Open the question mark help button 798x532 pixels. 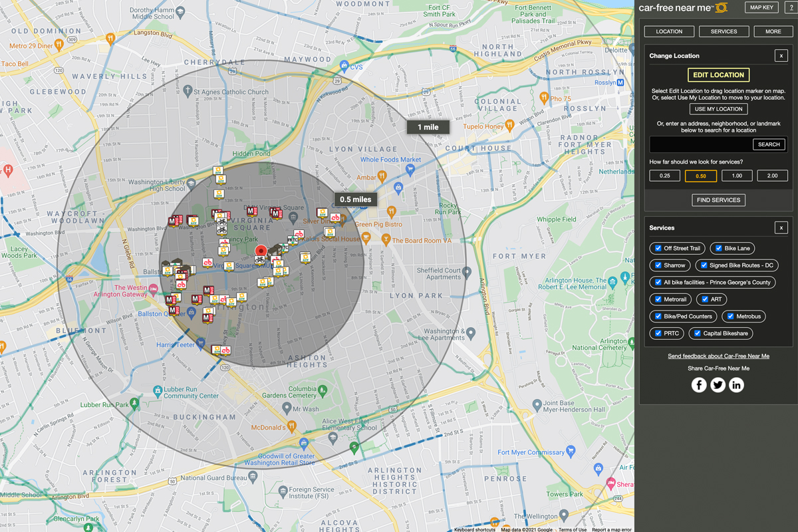[793, 7]
